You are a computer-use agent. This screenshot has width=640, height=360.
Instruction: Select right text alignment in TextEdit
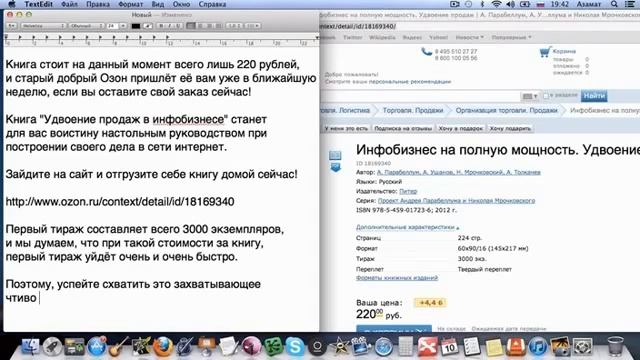point(209,26)
